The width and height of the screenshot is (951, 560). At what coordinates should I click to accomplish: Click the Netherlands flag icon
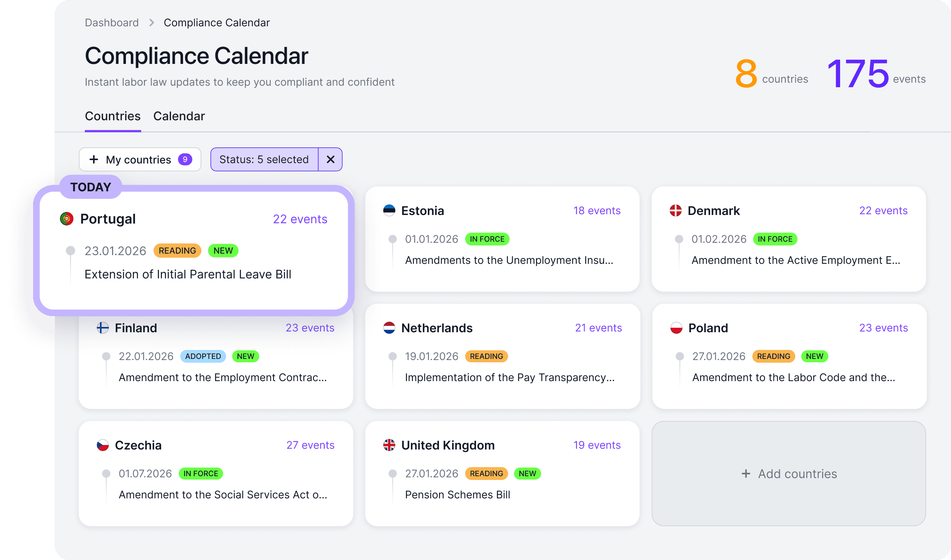pos(389,328)
